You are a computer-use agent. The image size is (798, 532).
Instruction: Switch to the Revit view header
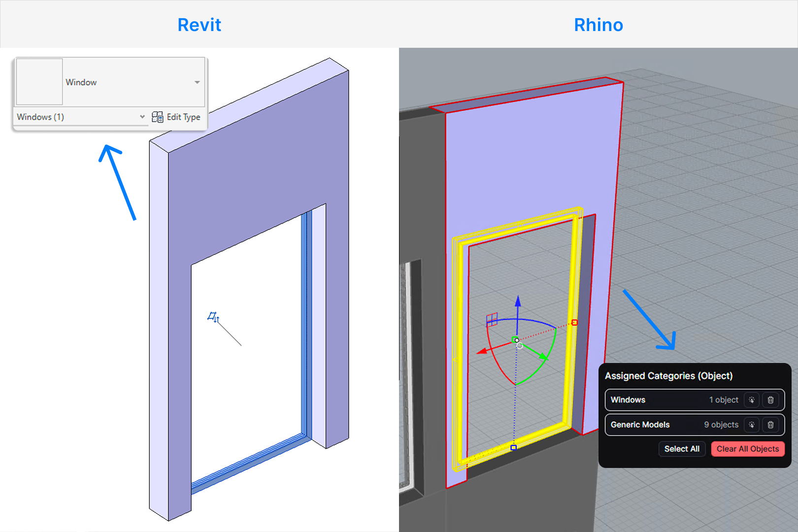(199, 25)
